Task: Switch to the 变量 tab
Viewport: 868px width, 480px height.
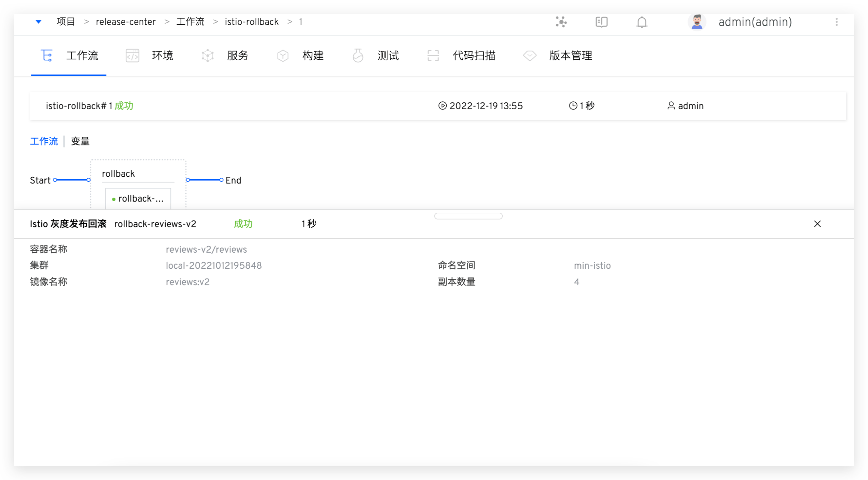Action: point(80,141)
